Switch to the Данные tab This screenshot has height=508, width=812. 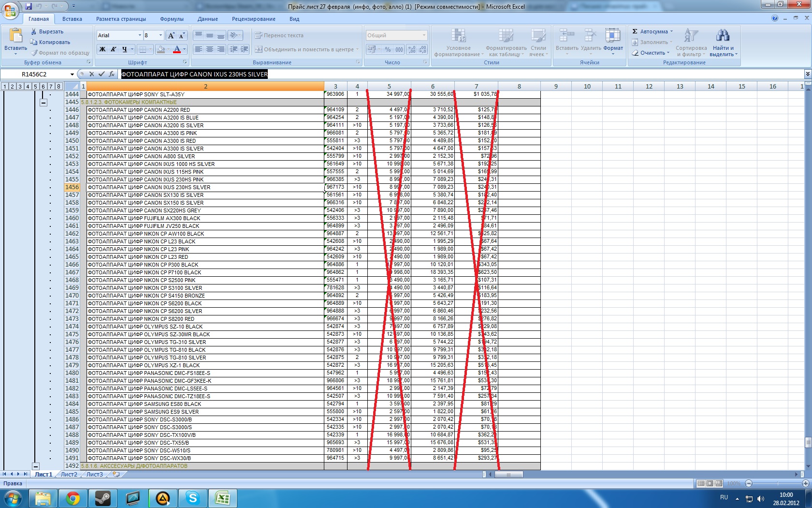207,19
